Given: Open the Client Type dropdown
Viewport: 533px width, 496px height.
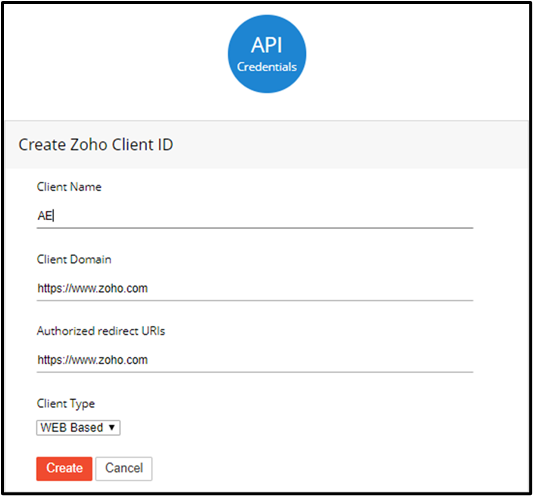Looking at the screenshot, I should tap(78, 428).
